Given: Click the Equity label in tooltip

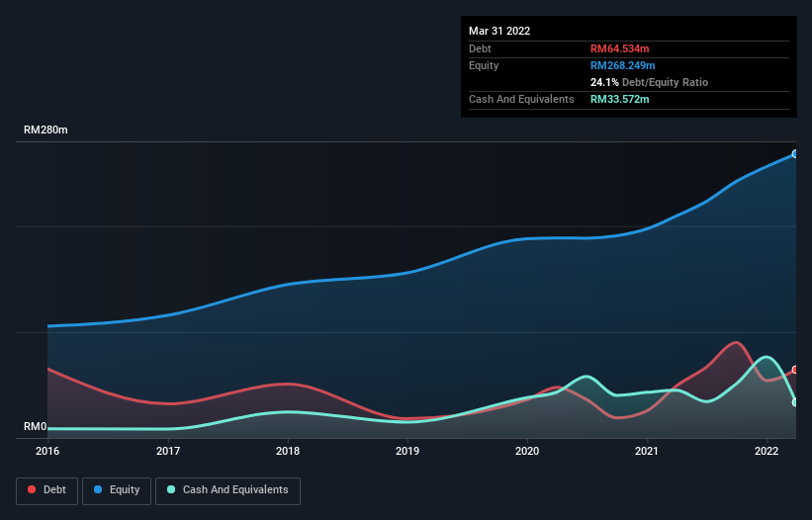Looking at the screenshot, I should tap(484, 65).
